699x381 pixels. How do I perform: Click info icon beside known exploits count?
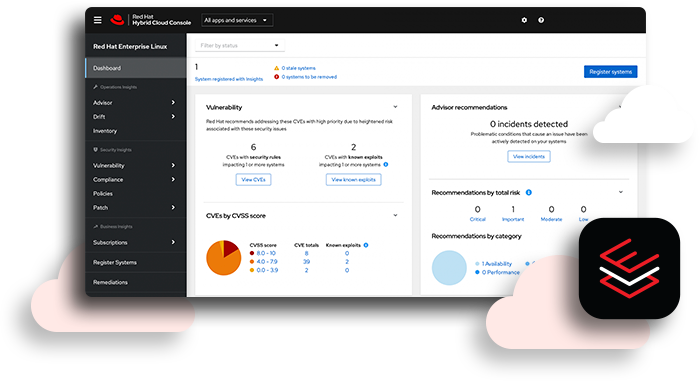click(x=386, y=164)
